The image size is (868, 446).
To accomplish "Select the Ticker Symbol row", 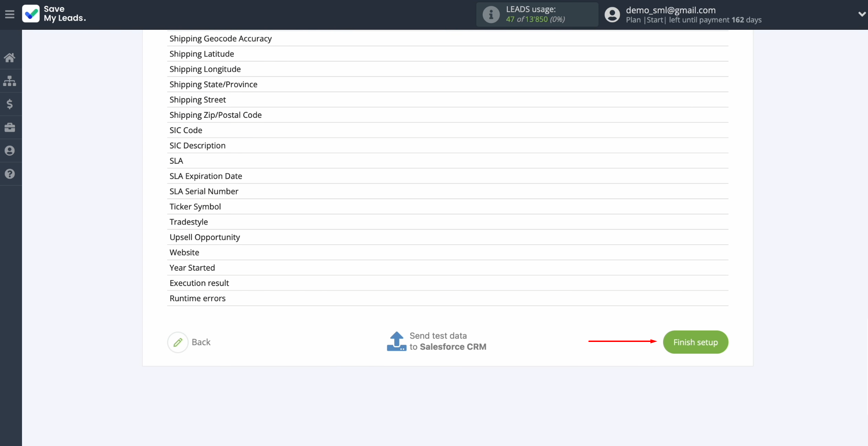I will pos(448,206).
